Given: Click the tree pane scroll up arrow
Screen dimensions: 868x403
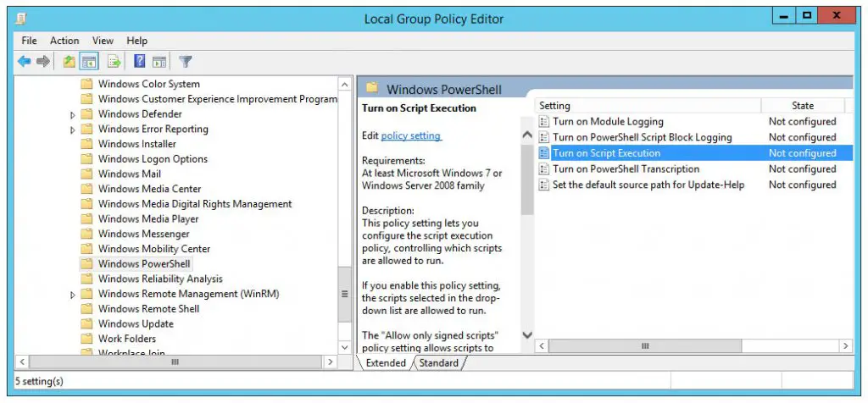Looking at the screenshot, I should click(344, 85).
